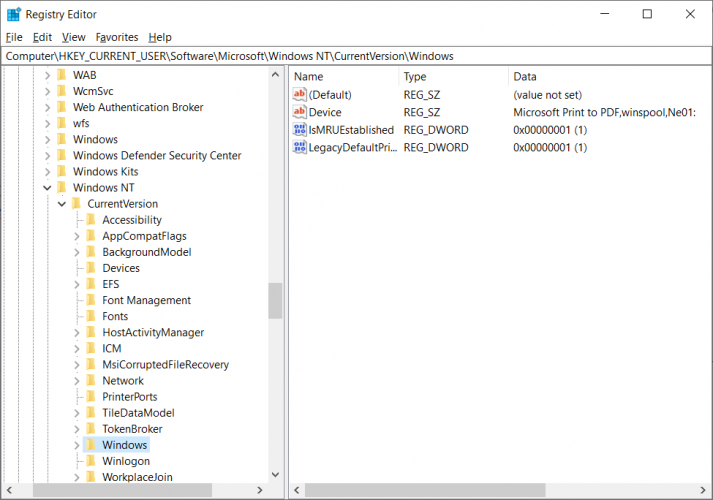Click the folder icon next to AppCompatFlags
This screenshot has width=713, height=500.
[x=91, y=236]
